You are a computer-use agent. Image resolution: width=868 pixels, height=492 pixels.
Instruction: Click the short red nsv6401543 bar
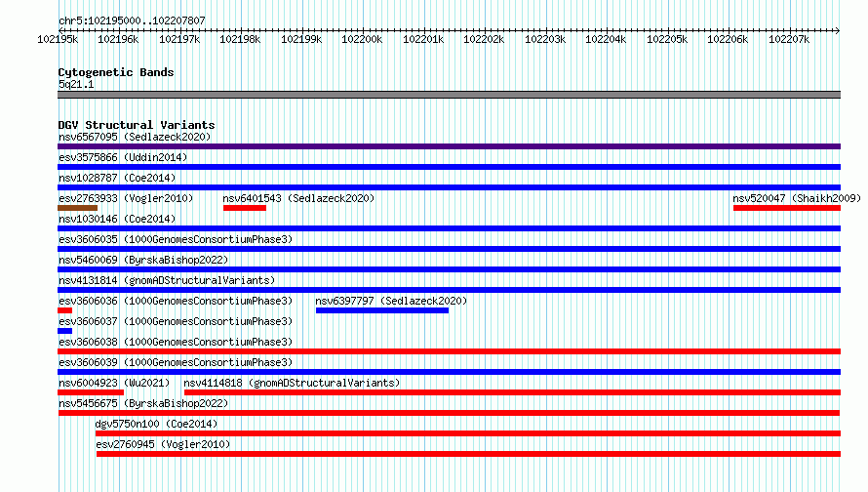coord(245,208)
